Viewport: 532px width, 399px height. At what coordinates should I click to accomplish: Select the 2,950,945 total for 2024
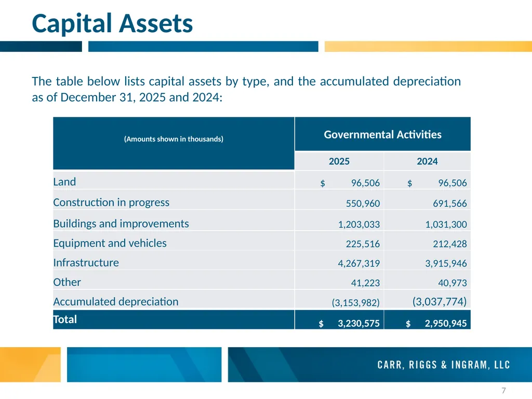coord(446,323)
